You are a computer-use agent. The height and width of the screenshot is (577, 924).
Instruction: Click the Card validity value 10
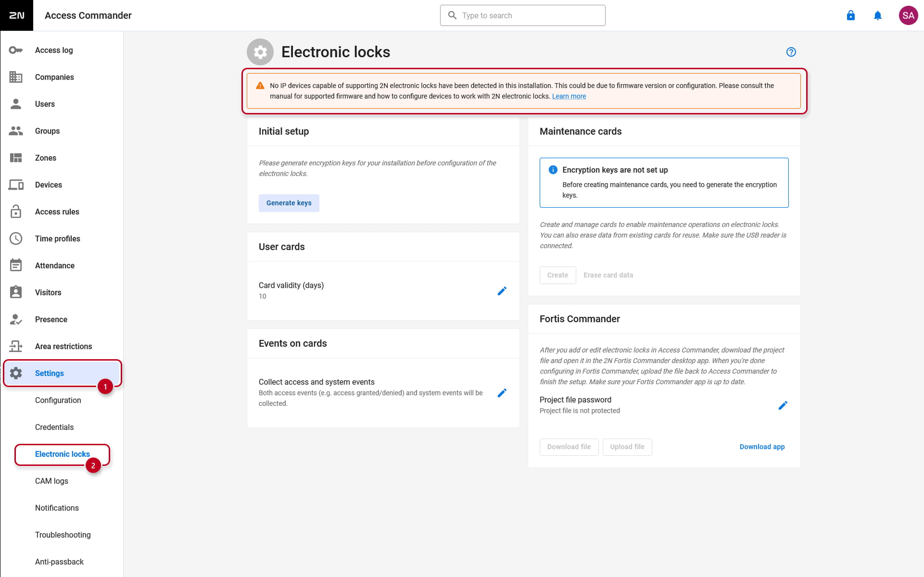262,296
